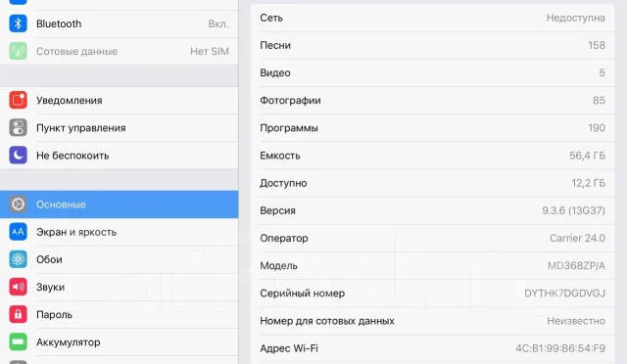The width and height of the screenshot is (627, 364).
Task: Tap the 'Недоступна' network value
Action: point(575,18)
